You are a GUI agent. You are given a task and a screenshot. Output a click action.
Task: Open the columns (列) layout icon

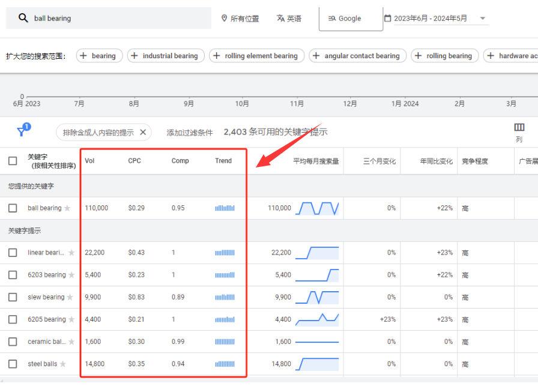[x=519, y=127]
